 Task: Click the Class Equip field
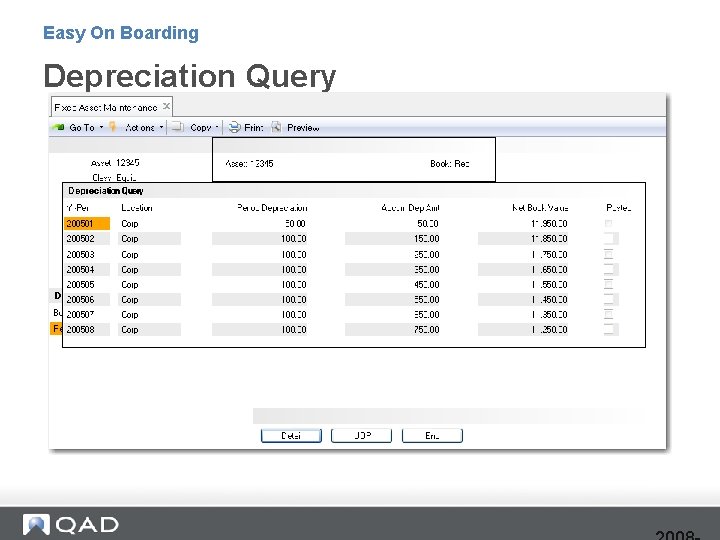(x=114, y=177)
